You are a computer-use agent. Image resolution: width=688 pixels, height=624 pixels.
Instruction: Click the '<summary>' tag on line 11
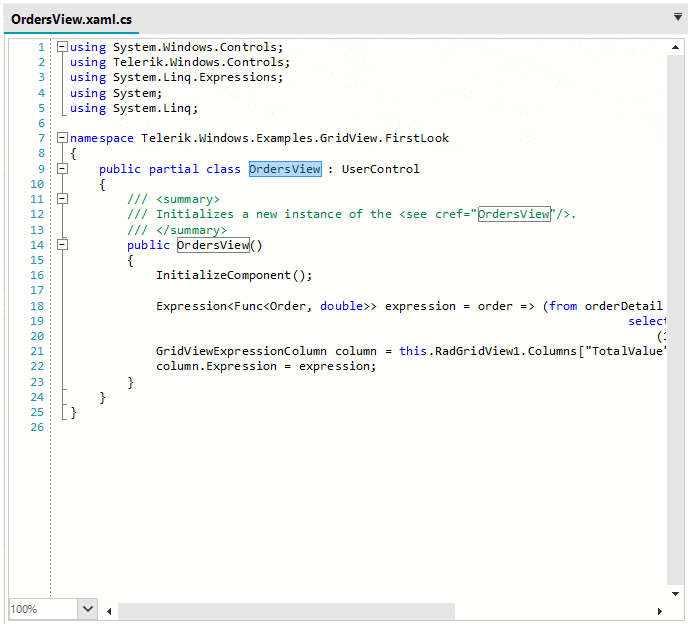[188, 199]
